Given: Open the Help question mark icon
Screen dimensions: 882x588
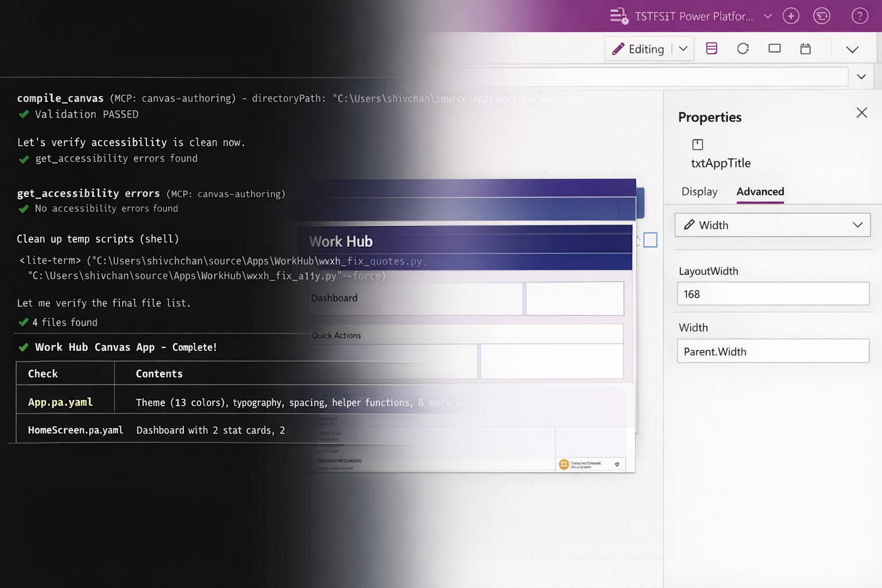Looking at the screenshot, I should click(x=860, y=16).
